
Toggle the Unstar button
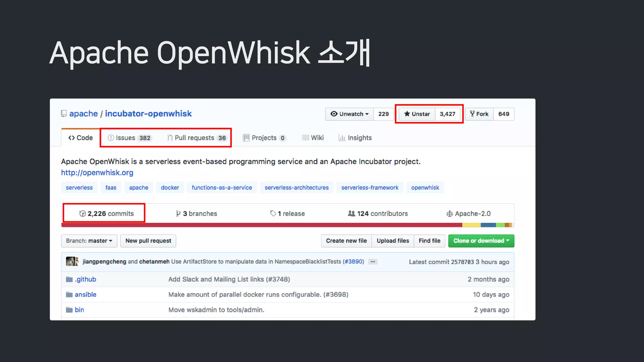[417, 114]
